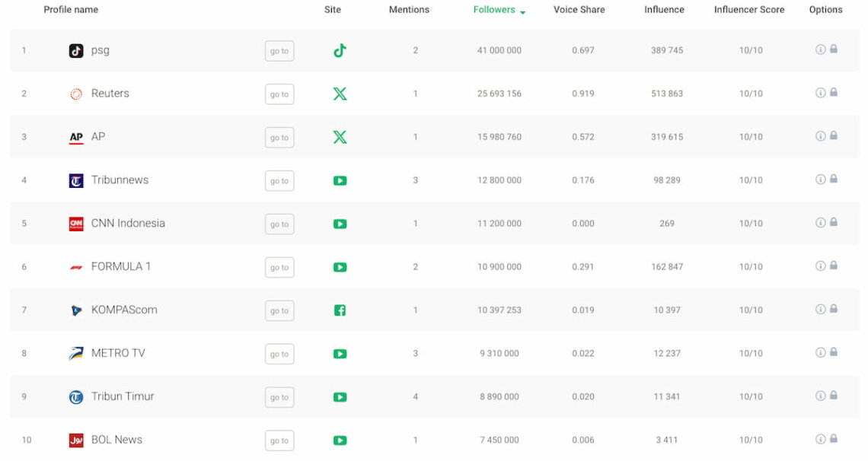Click the YouTube icon in CNN Indonesia row
The height and width of the screenshot is (461, 868).
[340, 224]
